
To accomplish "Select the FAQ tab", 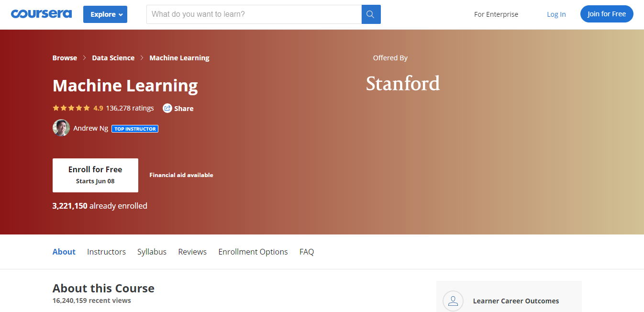I will point(306,251).
